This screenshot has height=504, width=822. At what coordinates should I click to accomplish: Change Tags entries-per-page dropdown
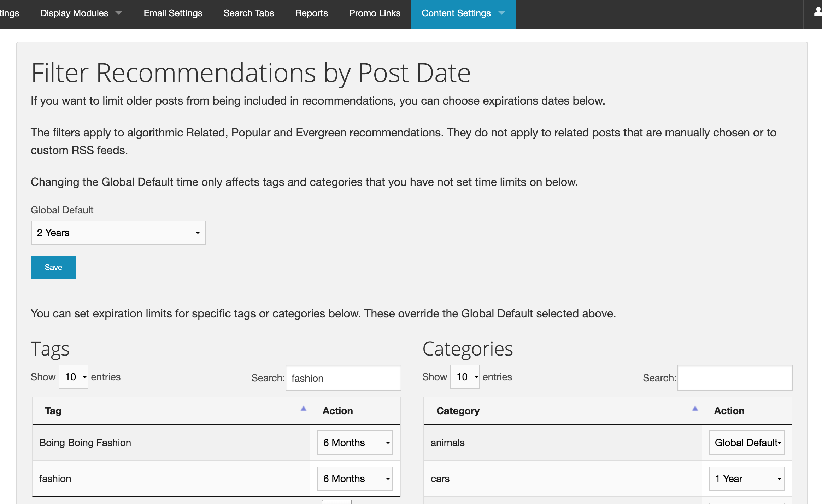(73, 377)
